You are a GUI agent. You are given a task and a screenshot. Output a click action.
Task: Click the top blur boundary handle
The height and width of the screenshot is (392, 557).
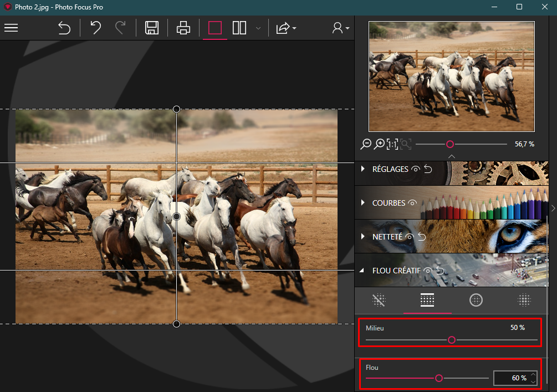pos(177,109)
